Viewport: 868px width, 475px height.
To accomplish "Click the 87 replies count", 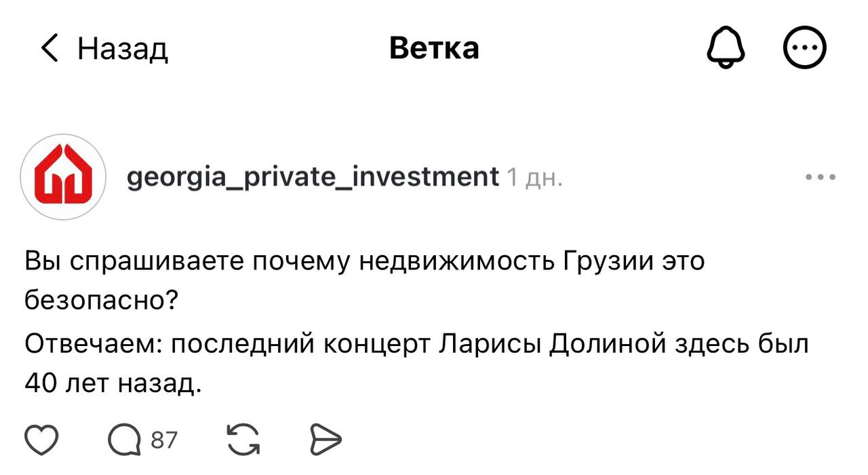I will (163, 441).
